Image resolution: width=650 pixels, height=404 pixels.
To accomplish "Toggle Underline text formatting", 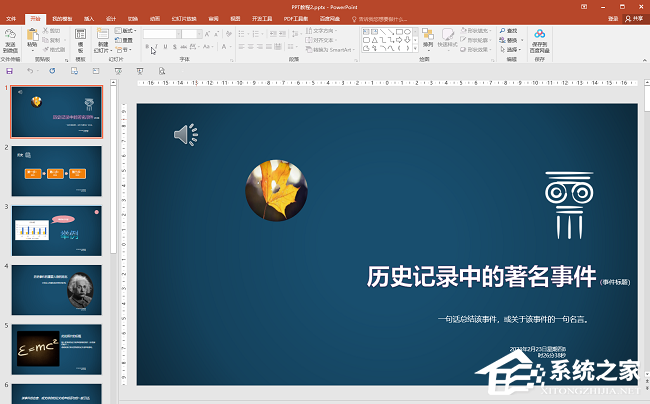I will coord(165,47).
